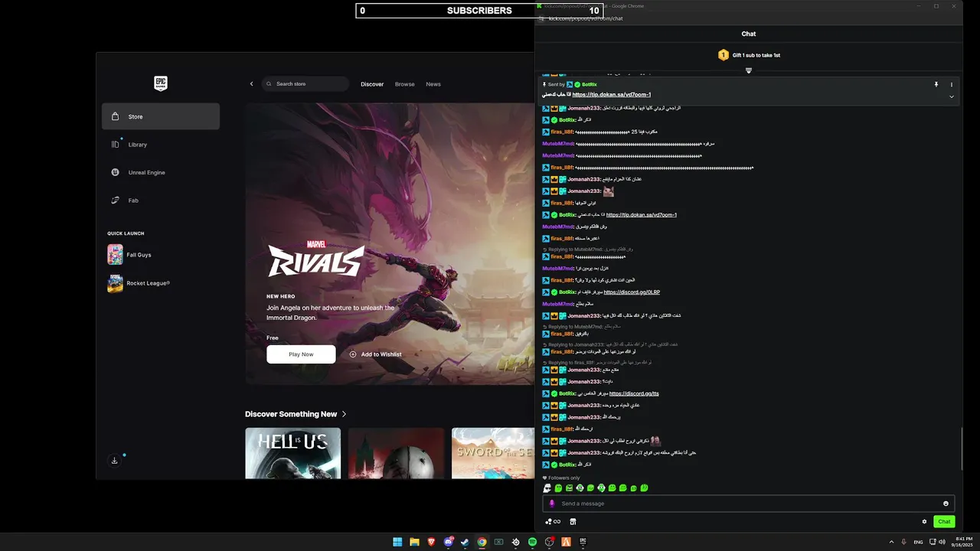Image resolution: width=980 pixels, height=551 pixels.
Task: Open Unreal Engine in the Epic sidebar
Action: click(x=161, y=172)
